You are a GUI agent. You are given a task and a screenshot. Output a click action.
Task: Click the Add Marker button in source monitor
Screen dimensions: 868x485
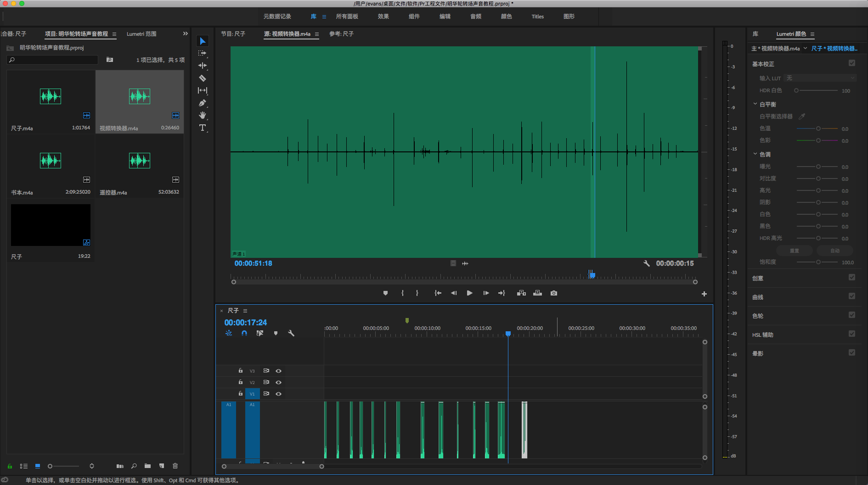pyautogui.click(x=385, y=293)
